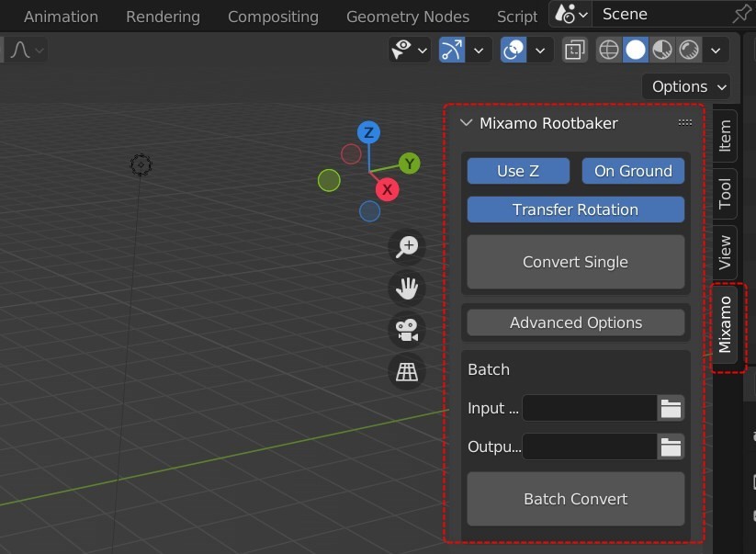Toggle the On Ground option

point(633,171)
